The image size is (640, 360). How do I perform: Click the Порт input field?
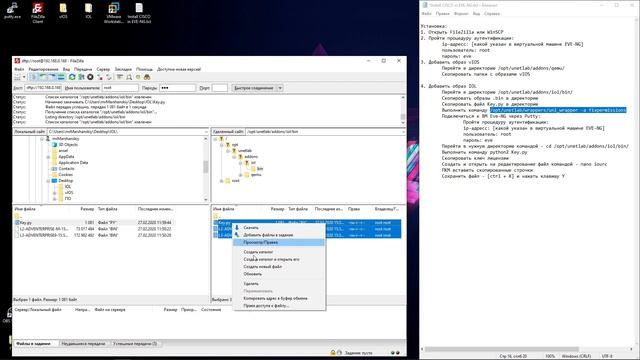click(220, 88)
